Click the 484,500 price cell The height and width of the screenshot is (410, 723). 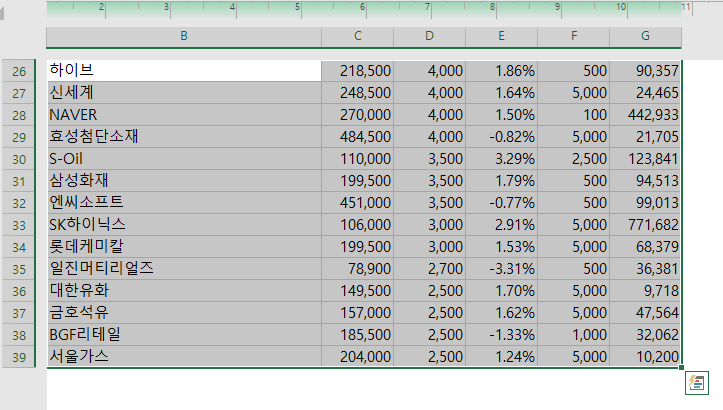[x=357, y=137]
